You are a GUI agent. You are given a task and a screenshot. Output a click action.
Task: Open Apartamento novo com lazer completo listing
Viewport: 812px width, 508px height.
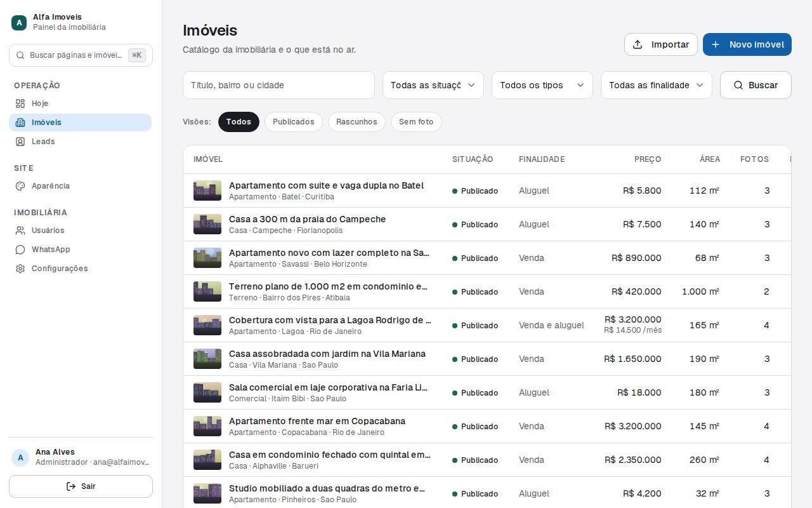pos(329,253)
